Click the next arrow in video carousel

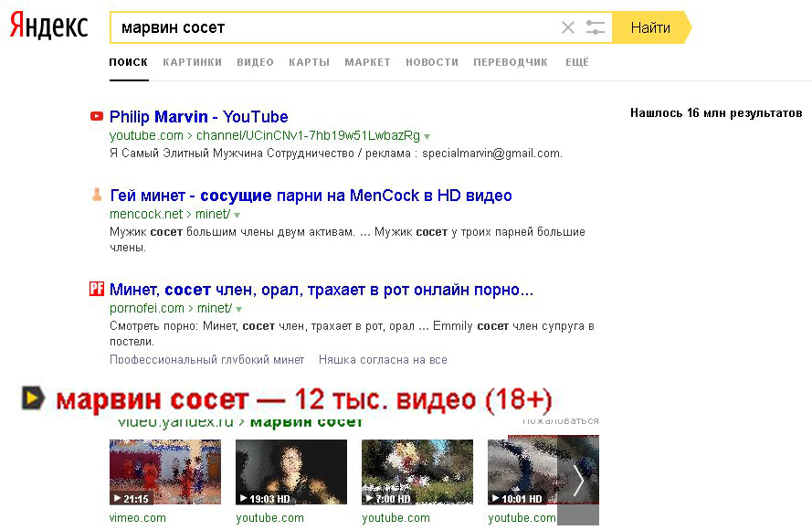[578, 481]
